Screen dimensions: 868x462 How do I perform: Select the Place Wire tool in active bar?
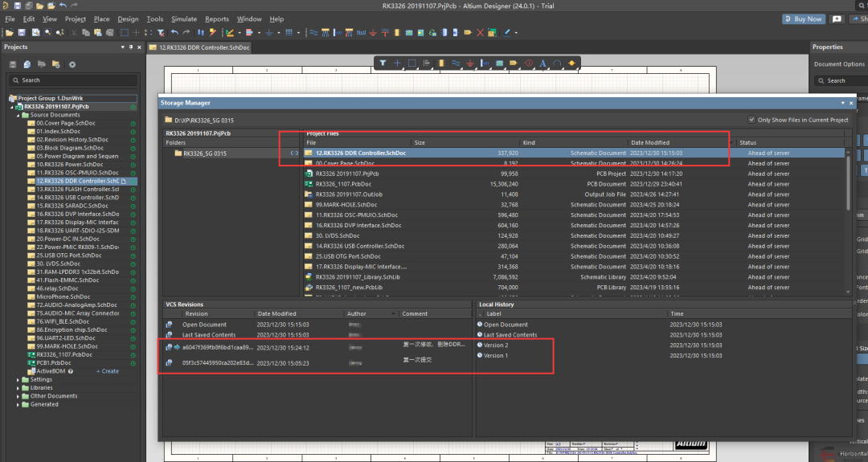(x=455, y=63)
